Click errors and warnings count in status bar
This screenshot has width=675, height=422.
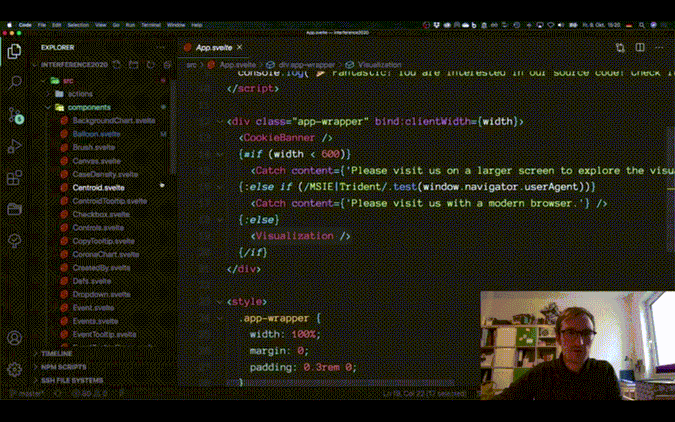[89, 393]
